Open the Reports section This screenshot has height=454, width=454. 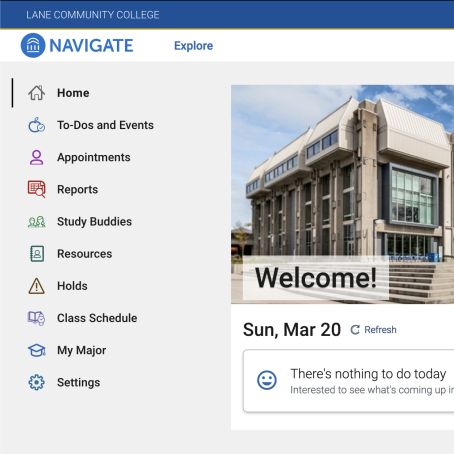[77, 189]
